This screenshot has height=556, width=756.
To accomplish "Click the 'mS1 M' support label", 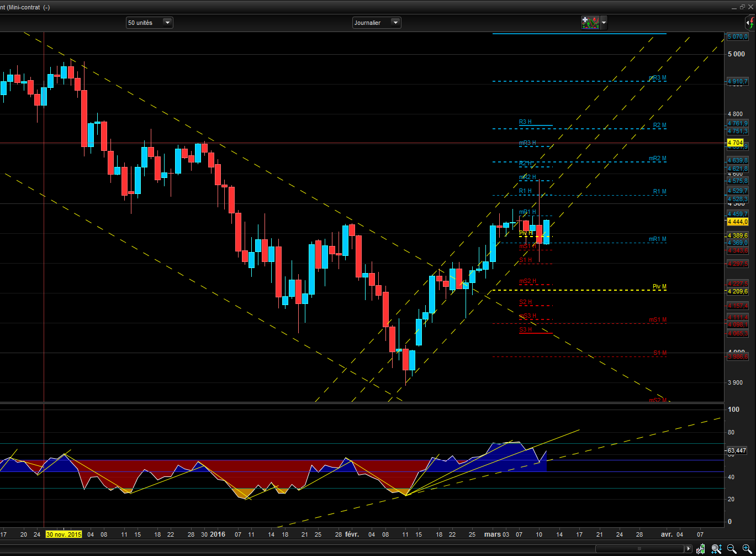I will [x=658, y=320].
